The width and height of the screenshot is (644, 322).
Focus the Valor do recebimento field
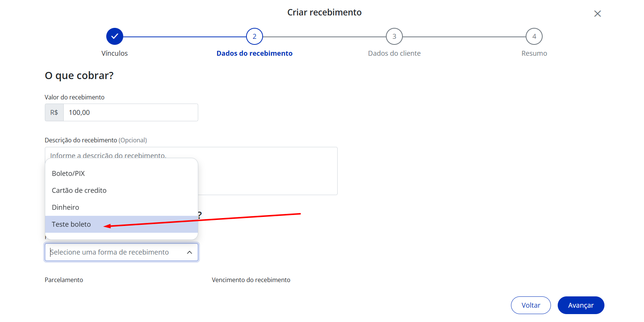click(x=130, y=113)
